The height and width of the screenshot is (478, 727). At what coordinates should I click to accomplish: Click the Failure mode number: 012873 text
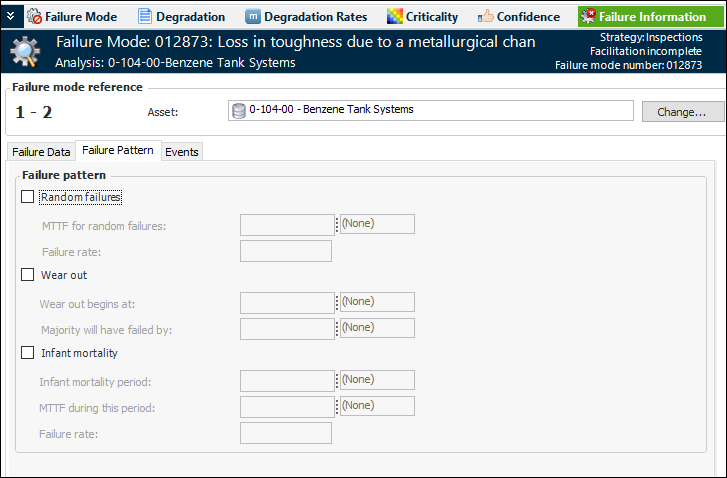point(629,65)
